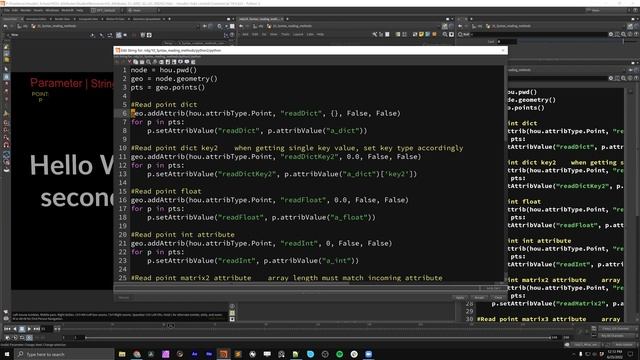The height and width of the screenshot is (360, 640).
Task: Click the Composite View tab in left pane
Action: click(x=89, y=19)
